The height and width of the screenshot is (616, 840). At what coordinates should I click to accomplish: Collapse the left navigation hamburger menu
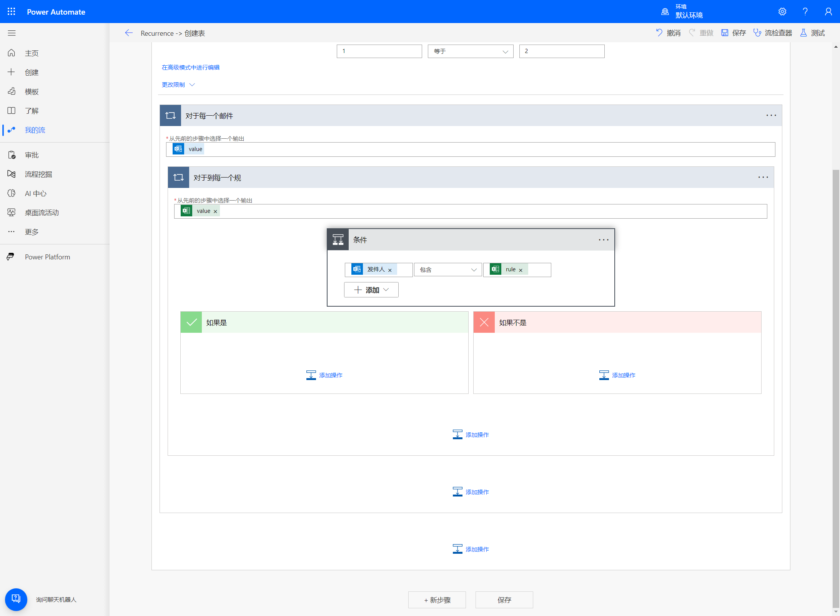tap(12, 33)
